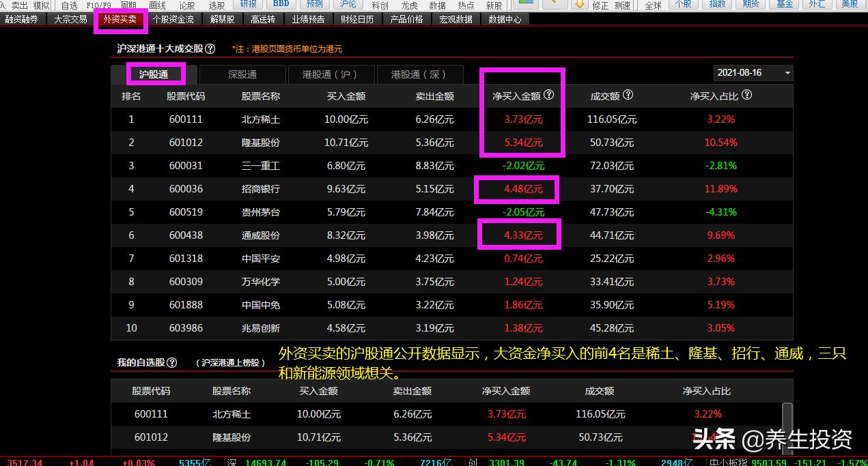This screenshot has height=466, width=868.
Task: Select the 外资买卖 tab
Action: [120, 20]
